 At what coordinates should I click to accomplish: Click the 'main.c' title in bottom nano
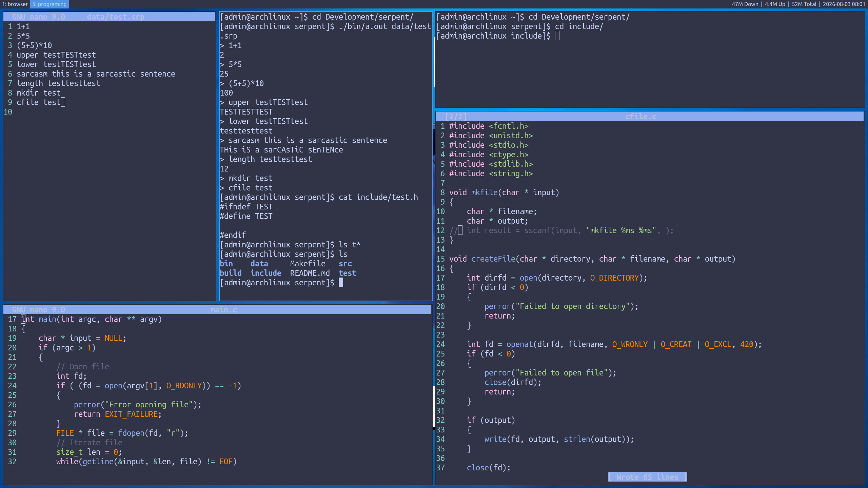224,310
